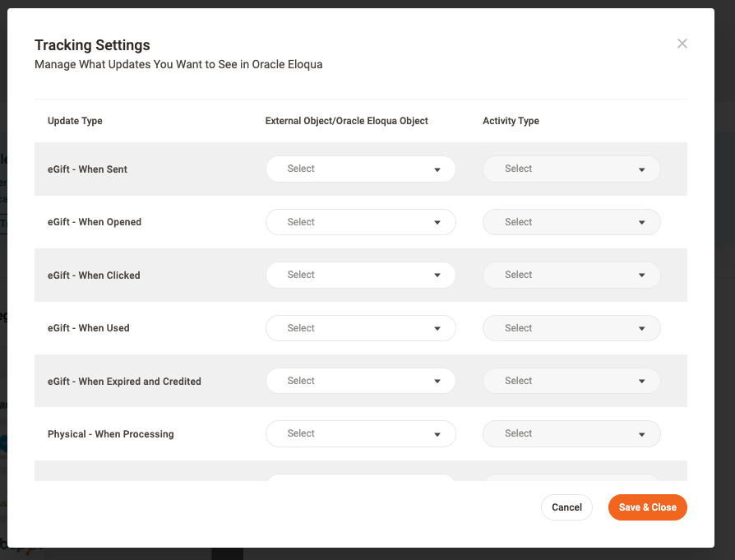The height and width of the screenshot is (560, 735).
Task: Click the eGift - When Sent row label
Action: pyautogui.click(x=87, y=169)
